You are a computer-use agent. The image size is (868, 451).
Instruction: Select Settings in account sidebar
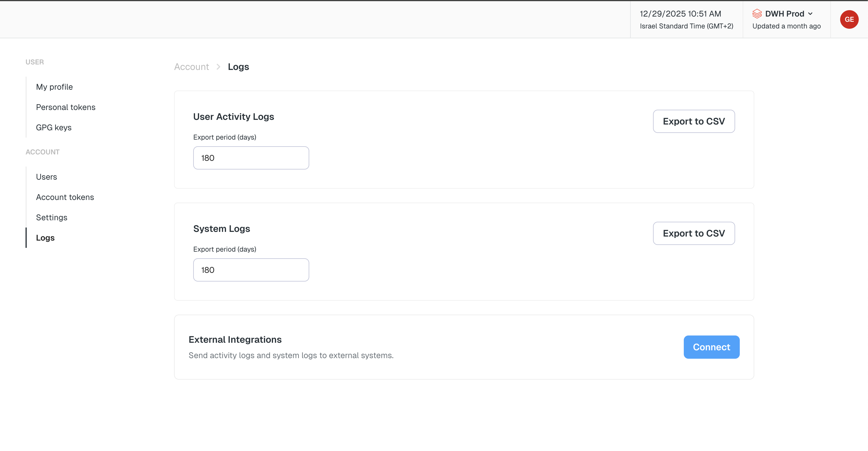coord(52,217)
